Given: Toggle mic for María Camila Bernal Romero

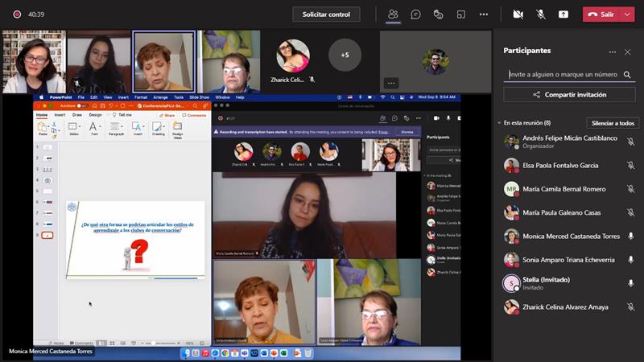Looking at the screenshot, I should click(x=631, y=189).
